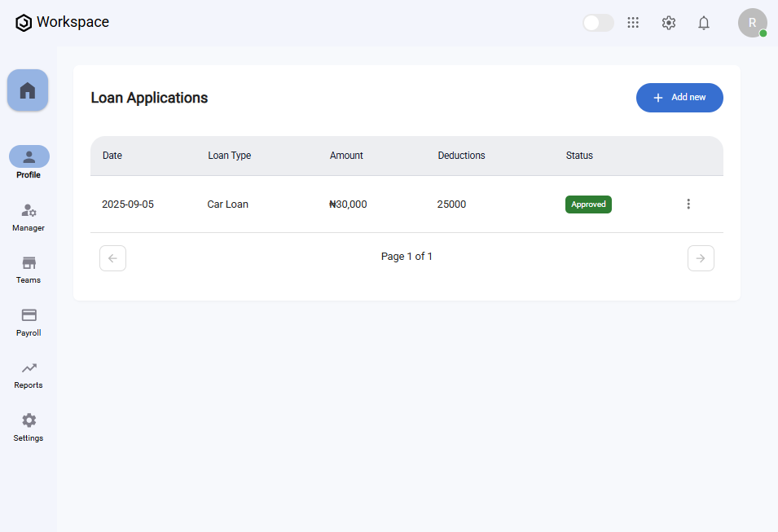Open the user avatar menu
This screenshot has width=778, height=532.
tap(752, 23)
